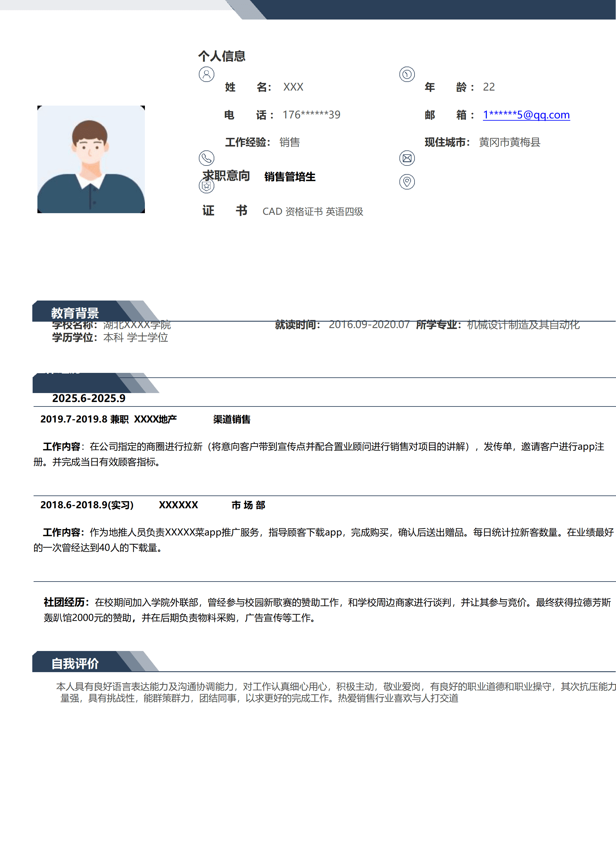Click the star badge certificate icon
Screen dimensions: 616x852
coord(207,186)
